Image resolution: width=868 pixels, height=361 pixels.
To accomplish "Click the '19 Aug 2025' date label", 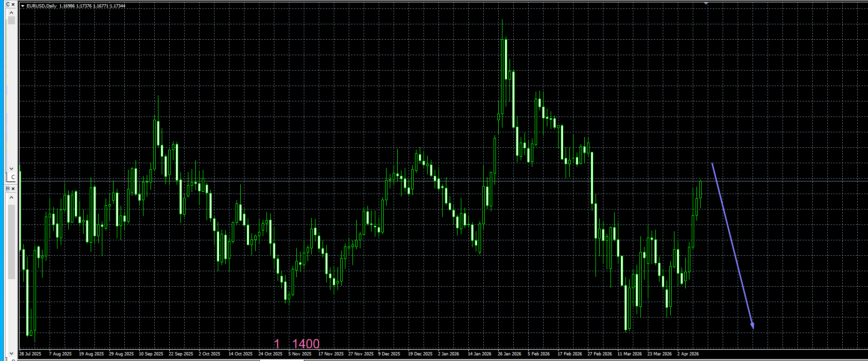I will click(x=92, y=354).
